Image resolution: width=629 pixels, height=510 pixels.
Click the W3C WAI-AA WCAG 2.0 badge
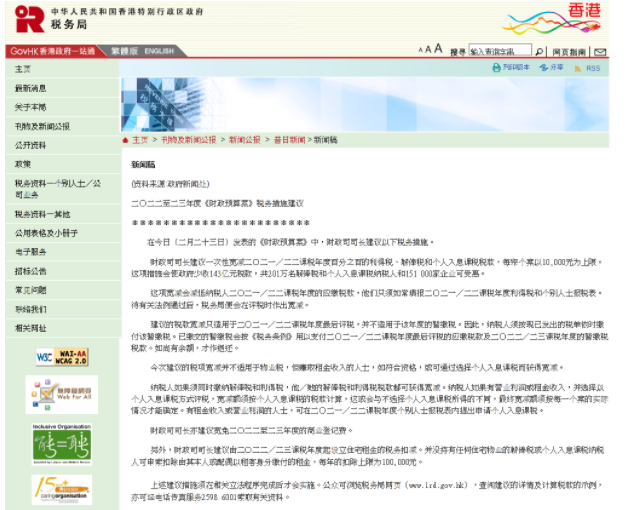point(62,357)
